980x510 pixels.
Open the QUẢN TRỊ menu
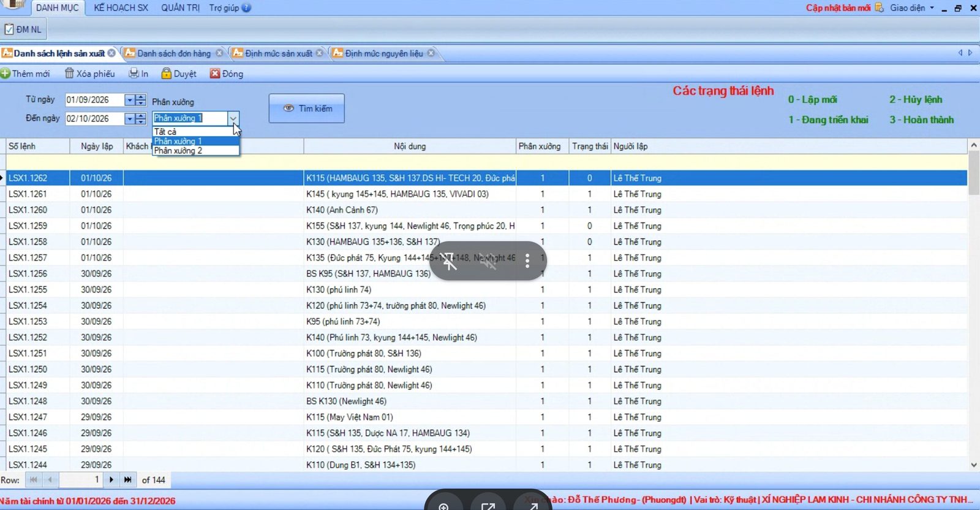point(181,8)
